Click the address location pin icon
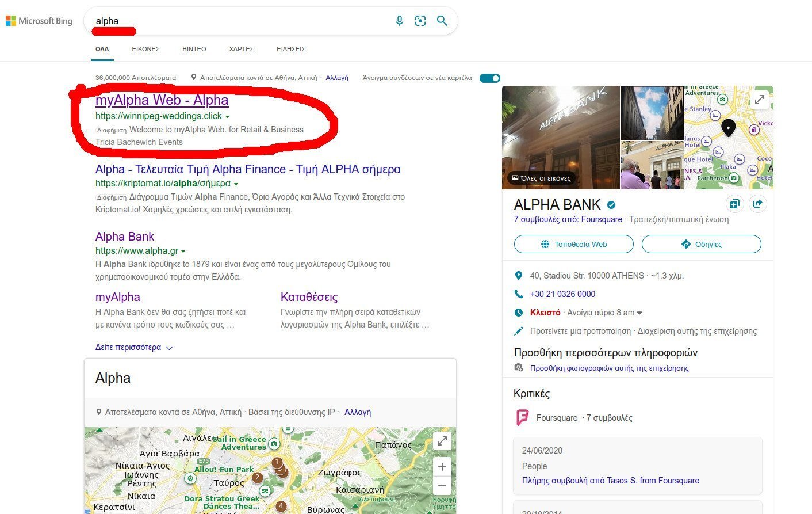 pos(519,276)
